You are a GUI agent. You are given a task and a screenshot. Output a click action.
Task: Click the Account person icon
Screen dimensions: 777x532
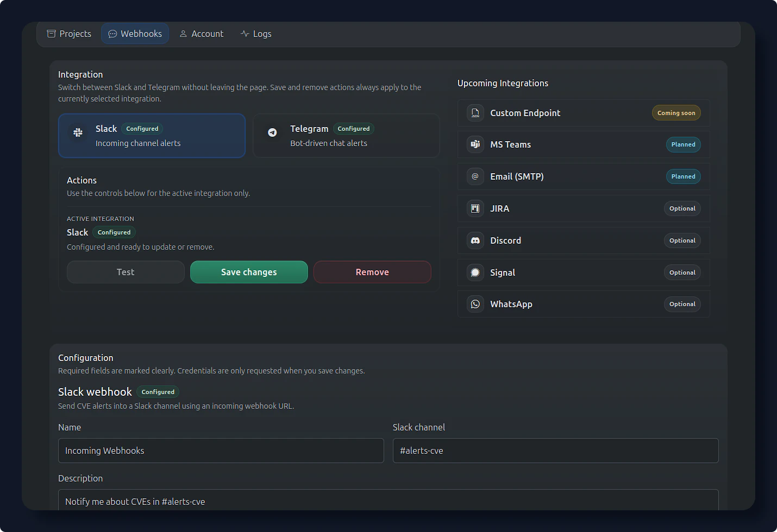tap(183, 34)
